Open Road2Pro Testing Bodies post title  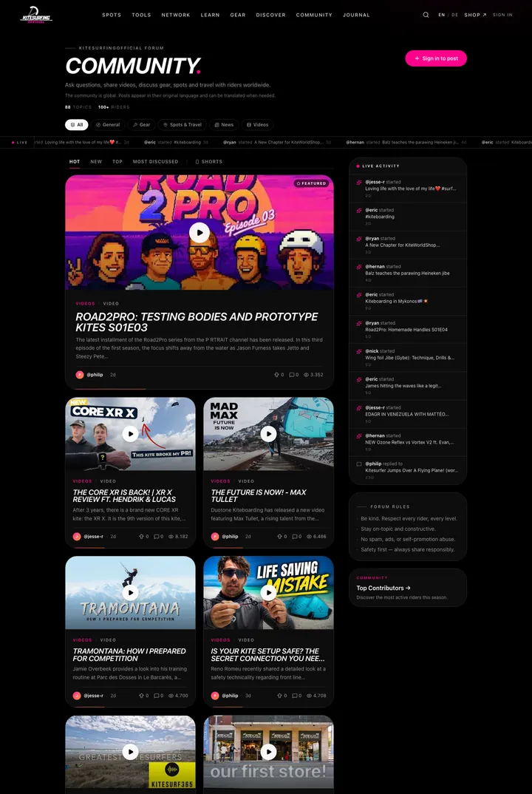[197, 322]
